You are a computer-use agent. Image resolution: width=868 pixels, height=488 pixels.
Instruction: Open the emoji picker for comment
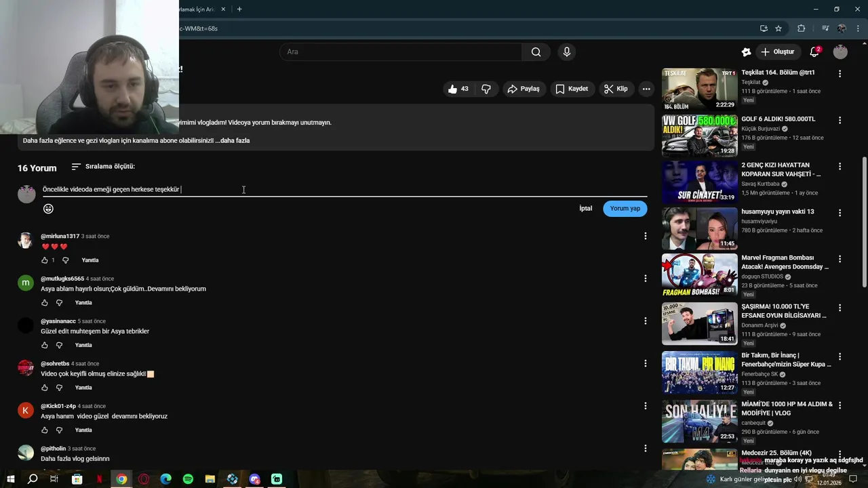48,209
